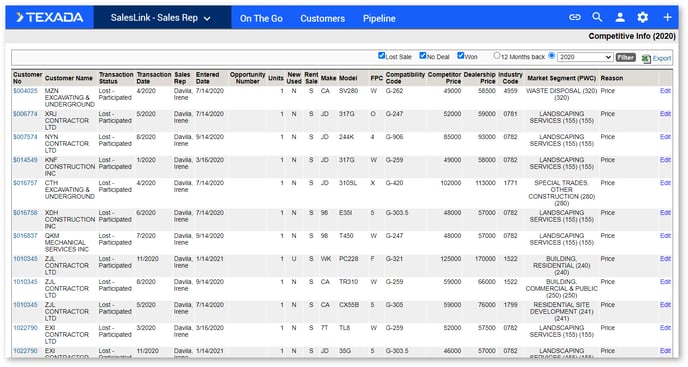The width and height of the screenshot is (688, 367).
Task: Click the Texada logo
Action: click(50, 18)
